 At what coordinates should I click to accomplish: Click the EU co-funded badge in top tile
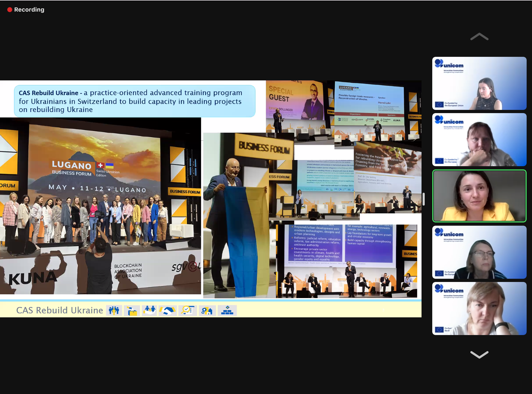(449, 104)
